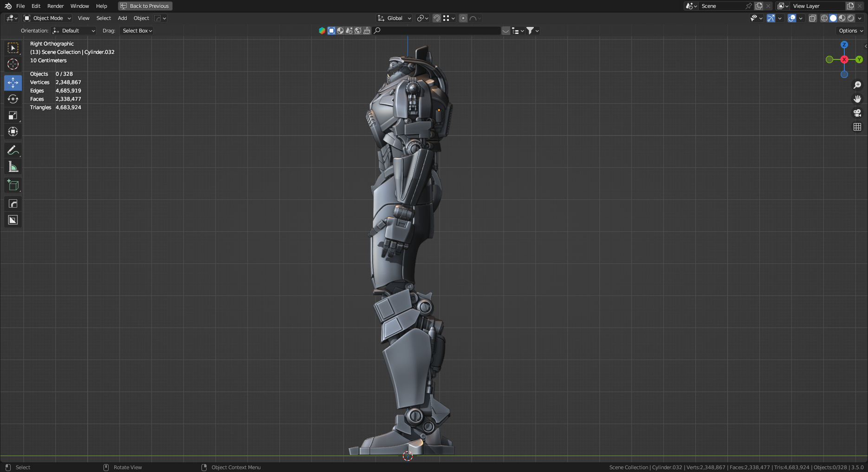Choose the Move tool in the toolbar
The width and height of the screenshot is (868, 472).
[13, 83]
